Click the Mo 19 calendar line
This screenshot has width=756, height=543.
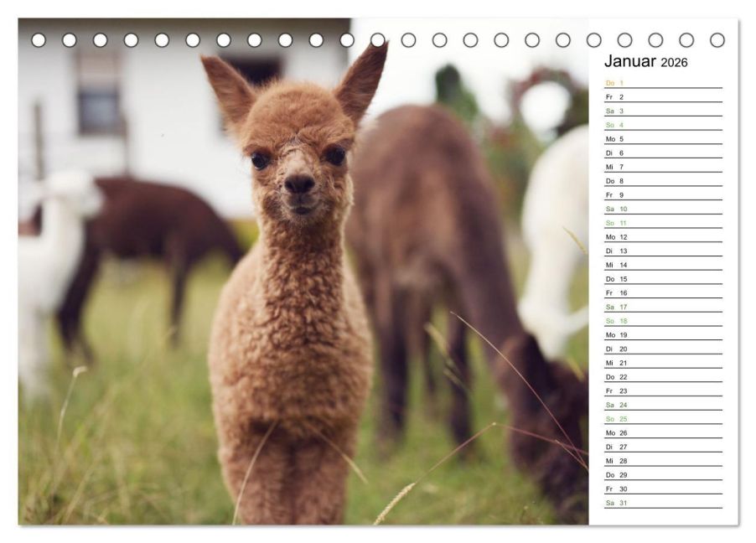662,334
